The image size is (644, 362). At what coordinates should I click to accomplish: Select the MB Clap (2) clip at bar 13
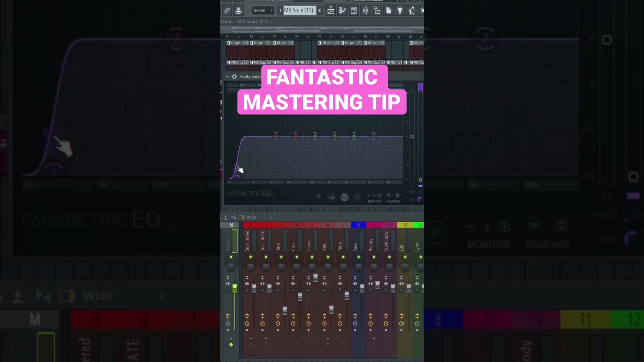click(261, 62)
